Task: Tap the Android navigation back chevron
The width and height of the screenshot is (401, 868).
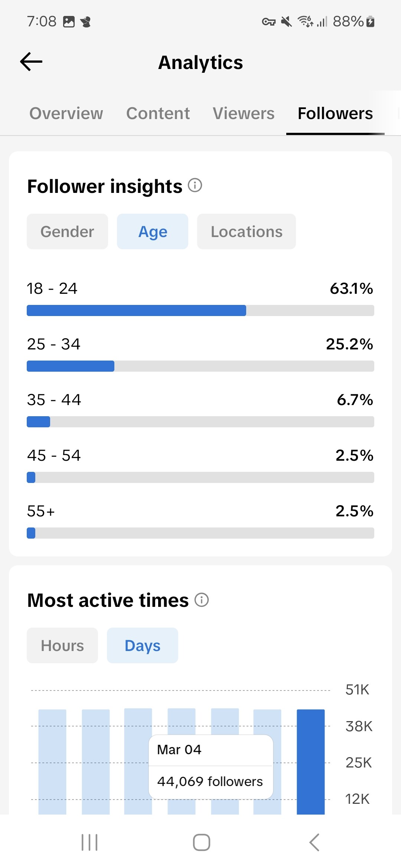Action: 314,842
